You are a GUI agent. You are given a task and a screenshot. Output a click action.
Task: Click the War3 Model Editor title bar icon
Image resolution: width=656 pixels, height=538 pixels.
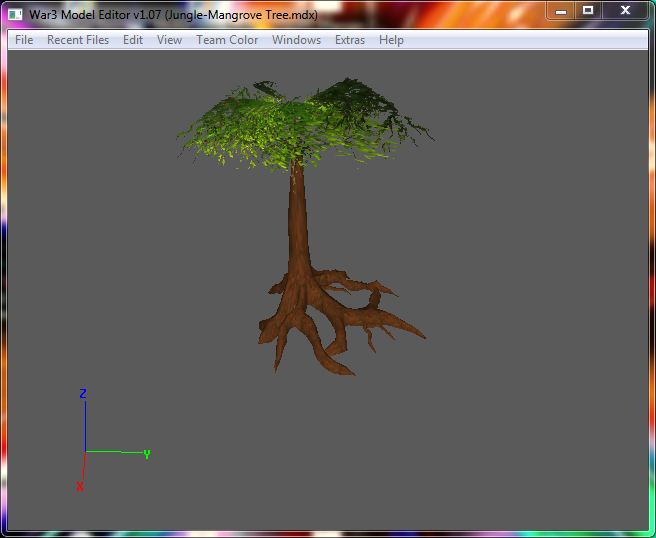15,15
